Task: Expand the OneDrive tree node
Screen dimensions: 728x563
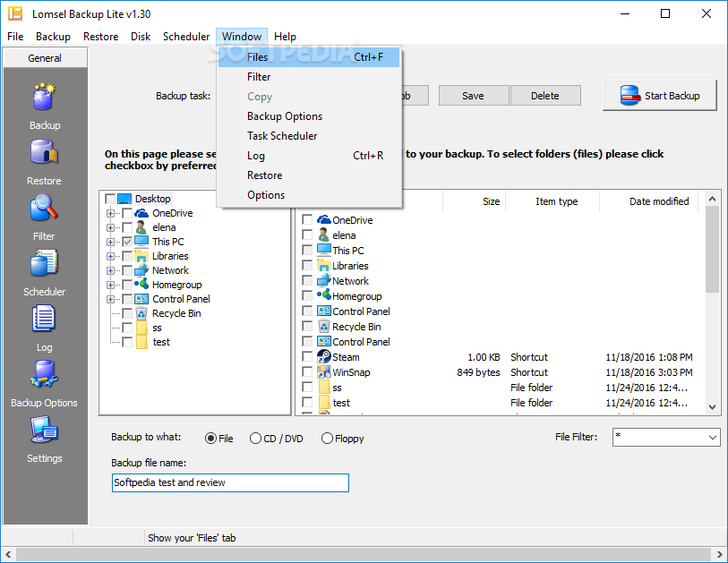Action: click(x=110, y=214)
